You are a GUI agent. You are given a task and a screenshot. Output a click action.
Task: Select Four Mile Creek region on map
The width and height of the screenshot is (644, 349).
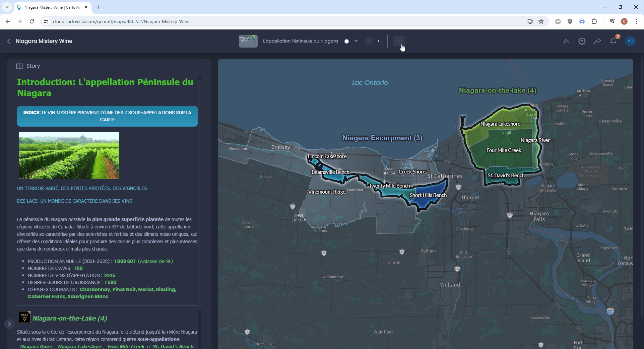tap(504, 150)
